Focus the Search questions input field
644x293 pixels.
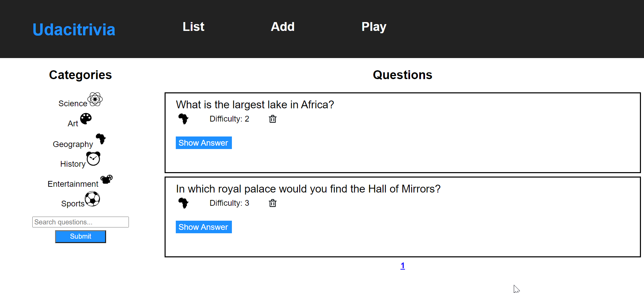coord(81,222)
